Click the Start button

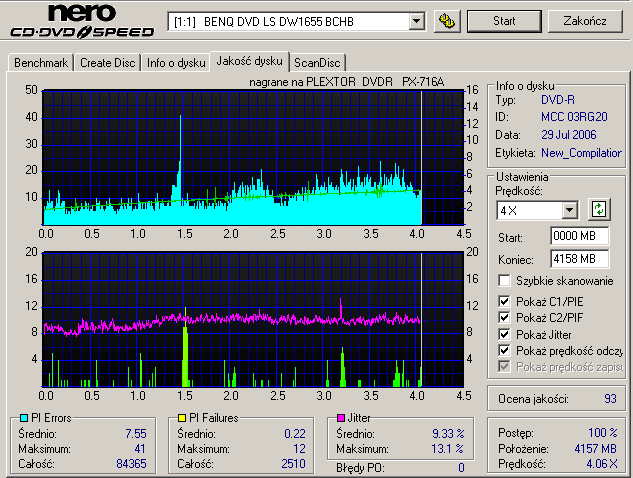pyautogui.click(x=504, y=21)
